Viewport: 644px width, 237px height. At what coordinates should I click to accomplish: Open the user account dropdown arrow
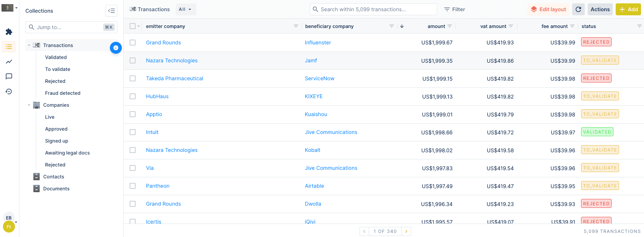(x=16, y=222)
